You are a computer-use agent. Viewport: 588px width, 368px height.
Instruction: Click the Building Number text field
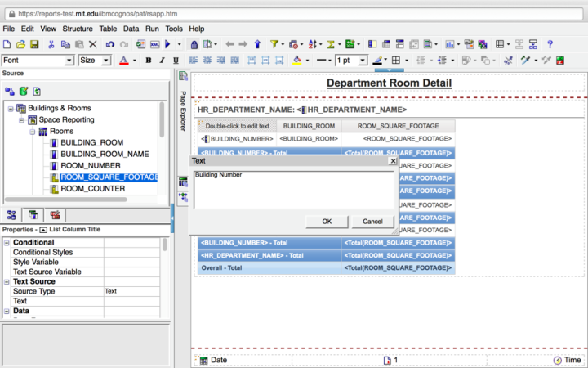294,188
